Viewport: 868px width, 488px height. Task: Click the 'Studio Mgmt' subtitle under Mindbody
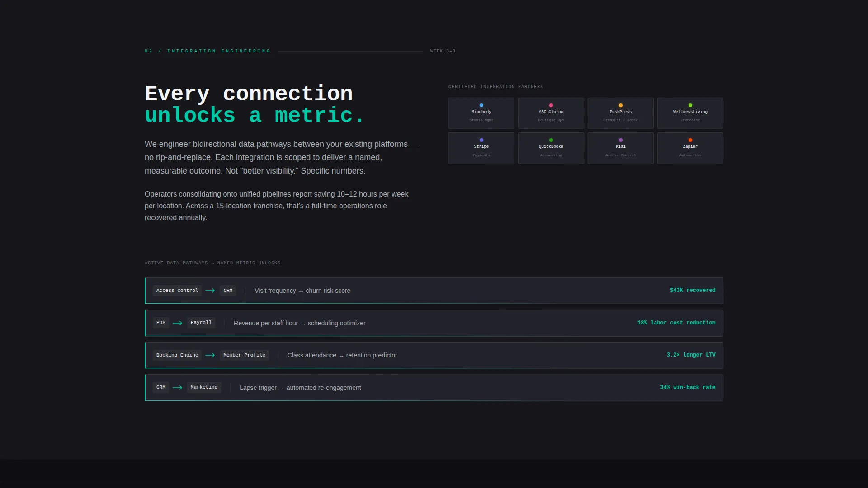(x=481, y=120)
